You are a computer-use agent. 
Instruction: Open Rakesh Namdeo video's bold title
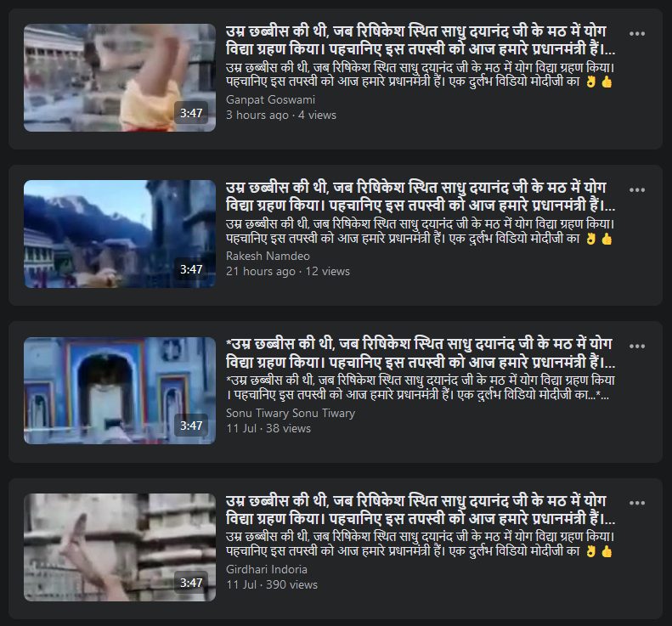click(x=421, y=197)
